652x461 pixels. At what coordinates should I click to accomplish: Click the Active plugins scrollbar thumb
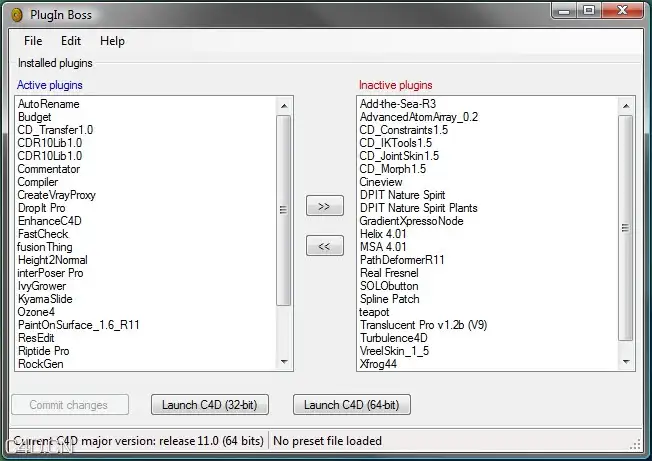click(x=284, y=210)
